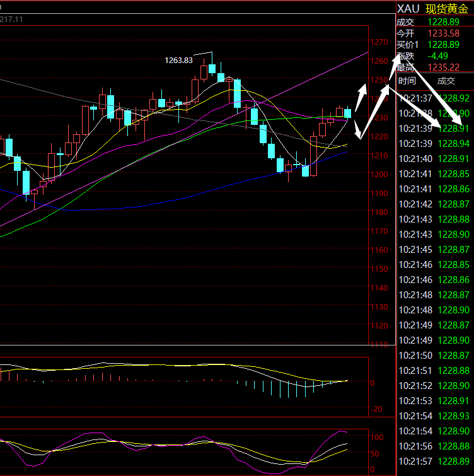Select tick row 10:21:56 priced 1228.88

point(434,446)
